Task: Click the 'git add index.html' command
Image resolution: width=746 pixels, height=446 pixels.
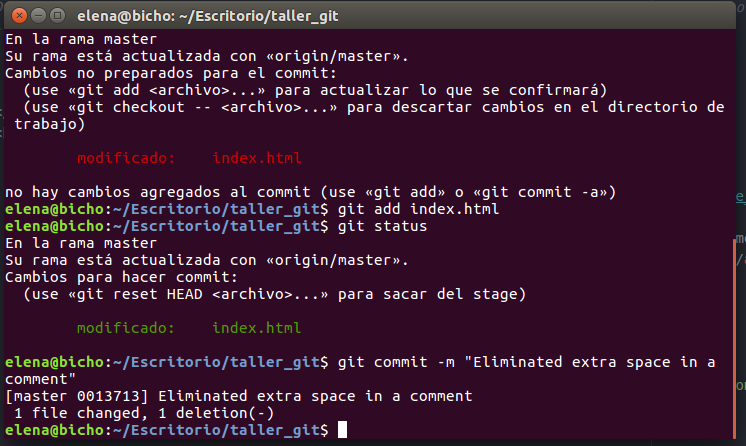Action: [419, 209]
